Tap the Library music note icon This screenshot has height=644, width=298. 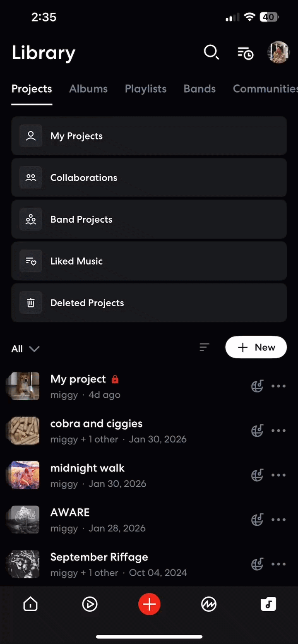(268, 605)
